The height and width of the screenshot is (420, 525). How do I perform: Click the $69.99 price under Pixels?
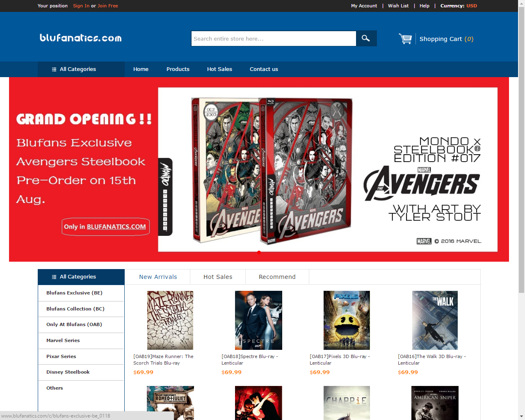[x=320, y=372]
